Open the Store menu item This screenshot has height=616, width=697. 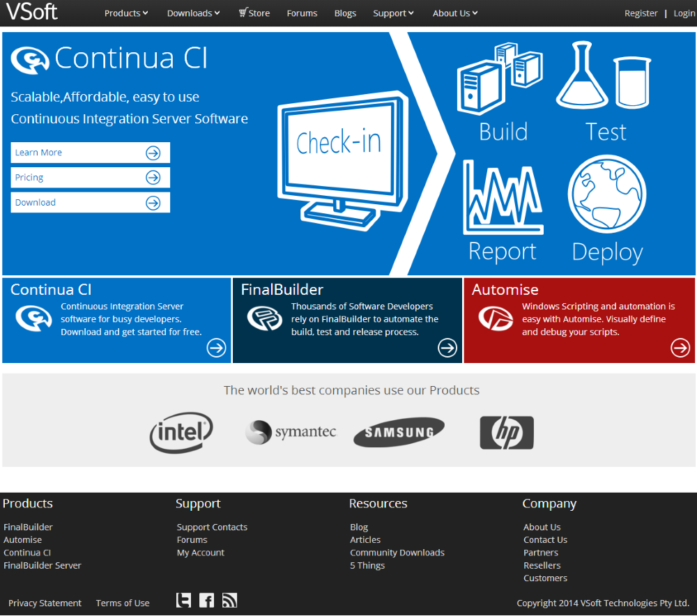254,13
